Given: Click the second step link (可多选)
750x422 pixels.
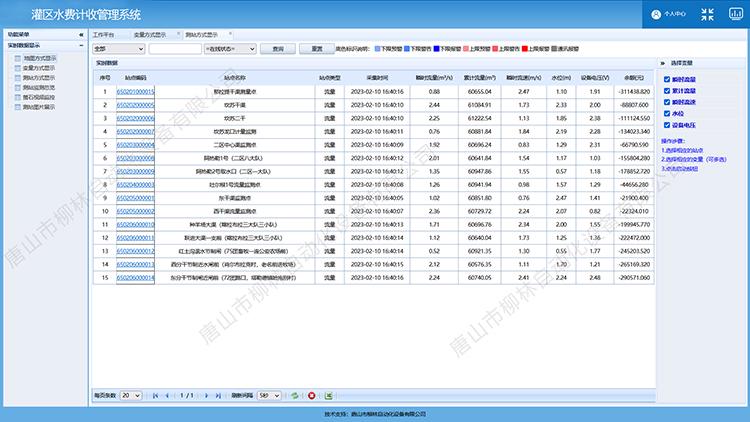Looking at the screenshot, I should pyautogui.click(x=694, y=159).
